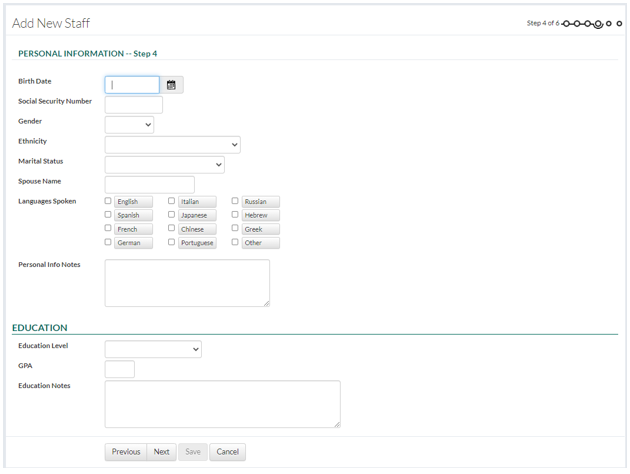Go back with the Previous button
The image size is (630, 474).
pyautogui.click(x=126, y=452)
